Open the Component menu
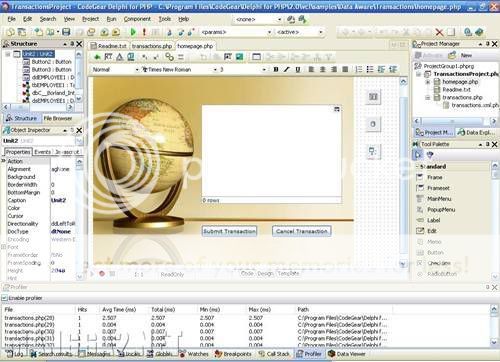Screen dimensions: 500x362 137,19
